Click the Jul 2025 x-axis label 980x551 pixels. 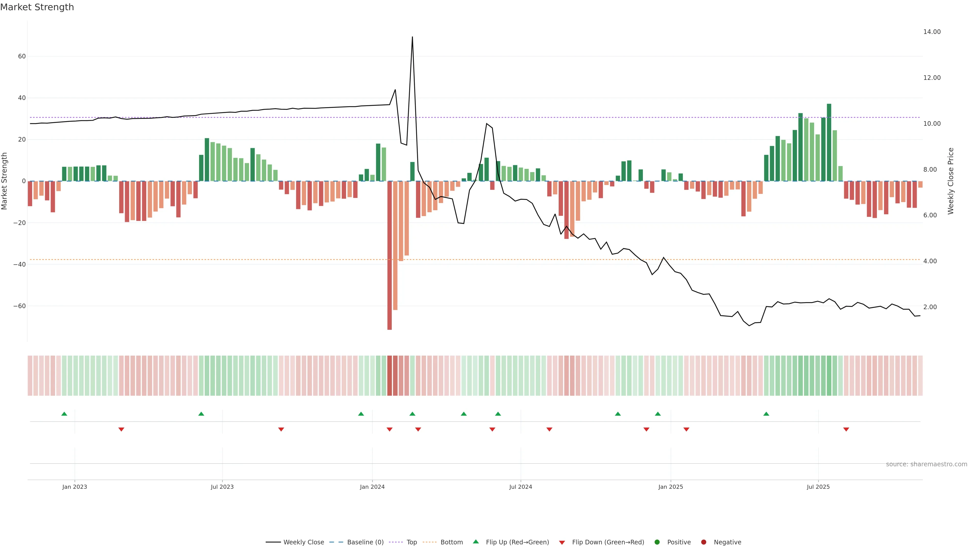[x=818, y=487]
